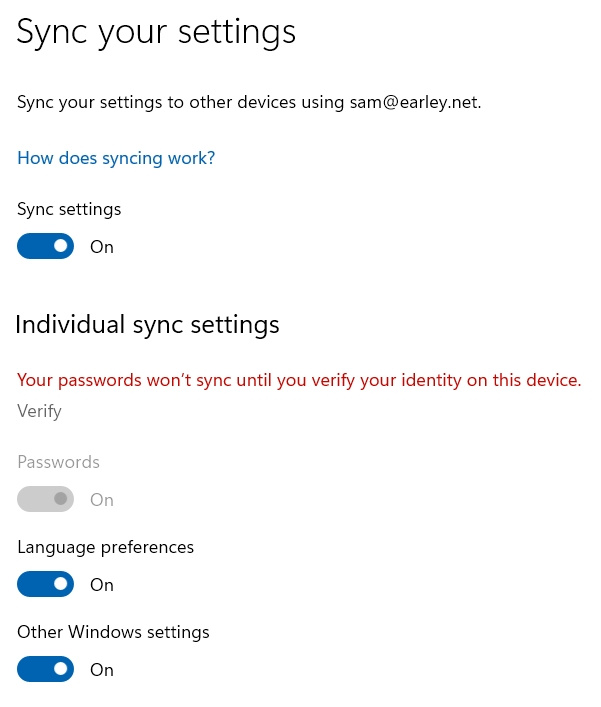Image resolution: width=601 pixels, height=707 pixels.
Task: Click the dimmed 'On' label beside Passwords
Action: point(102,500)
